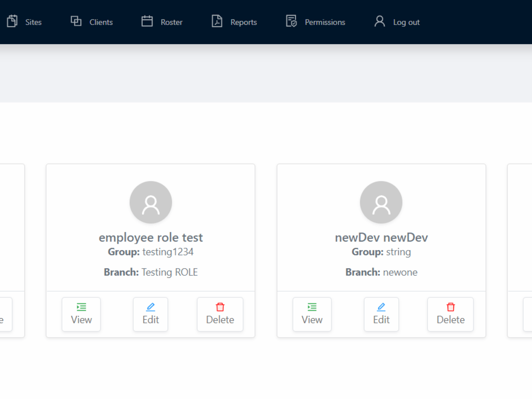This screenshot has height=399, width=532.
Task: Click the group value 'string'
Action: 398,252
